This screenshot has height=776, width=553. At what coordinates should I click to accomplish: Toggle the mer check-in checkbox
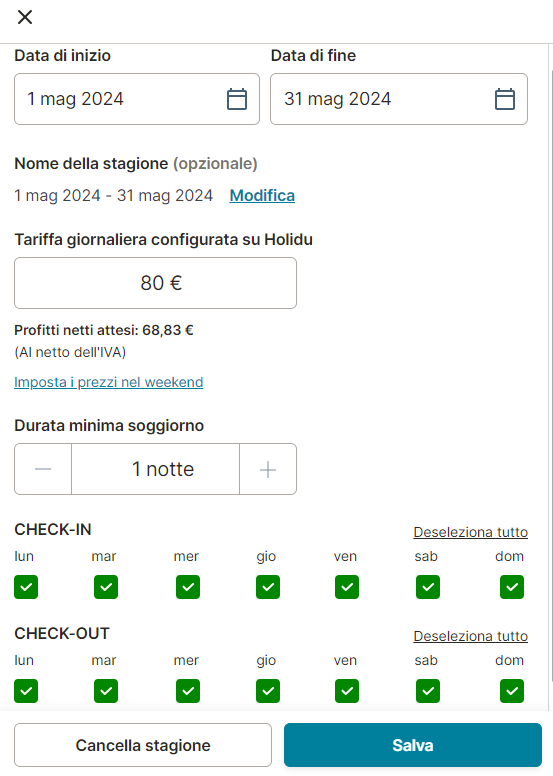click(188, 587)
